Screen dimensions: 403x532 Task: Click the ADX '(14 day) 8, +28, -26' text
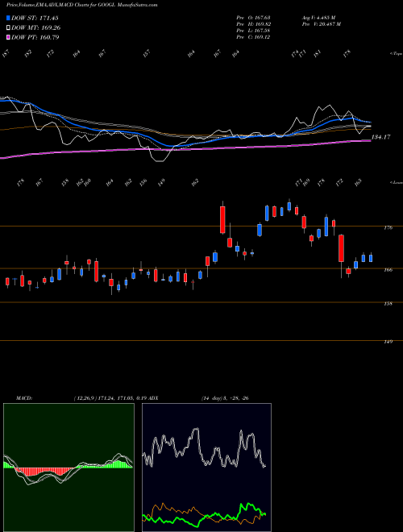[225, 398]
